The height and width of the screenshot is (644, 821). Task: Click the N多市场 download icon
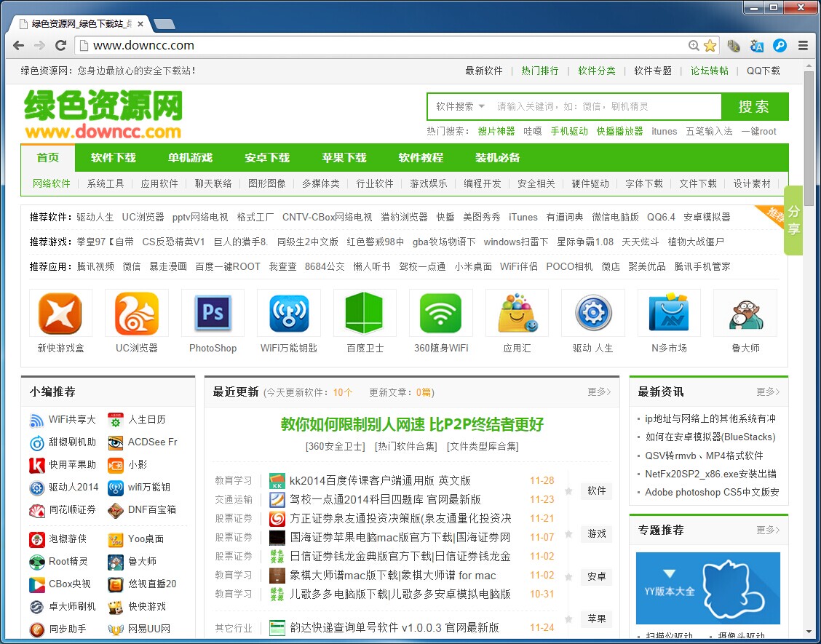pos(669,313)
